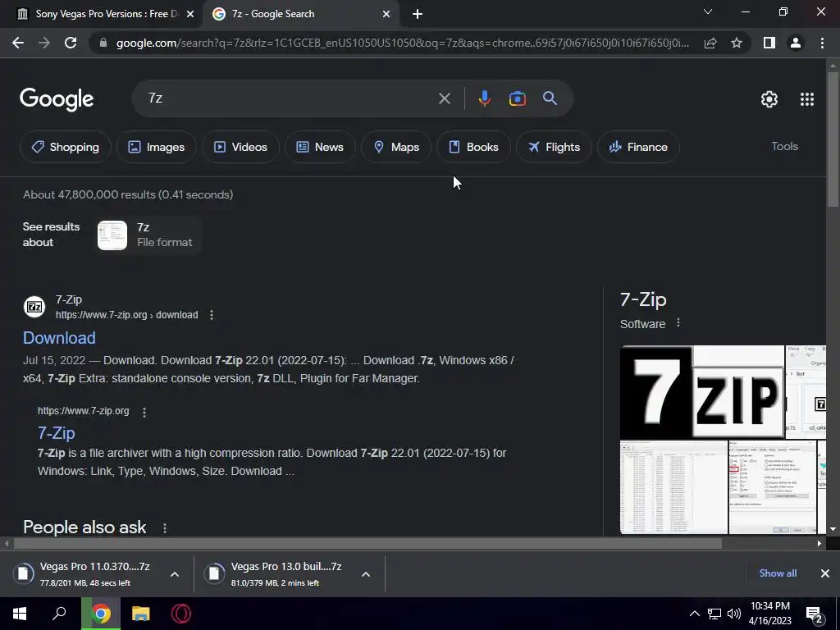Click the 7z File format suggestion
The height and width of the screenshot is (630, 840).
click(148, 235)
